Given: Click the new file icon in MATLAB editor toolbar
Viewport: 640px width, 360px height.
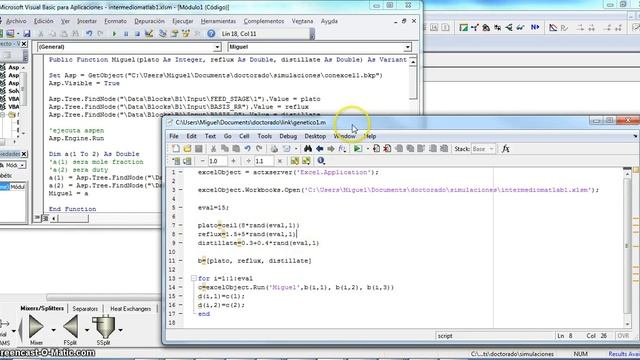Looking at the screenshot, I should tap(176, 149).
